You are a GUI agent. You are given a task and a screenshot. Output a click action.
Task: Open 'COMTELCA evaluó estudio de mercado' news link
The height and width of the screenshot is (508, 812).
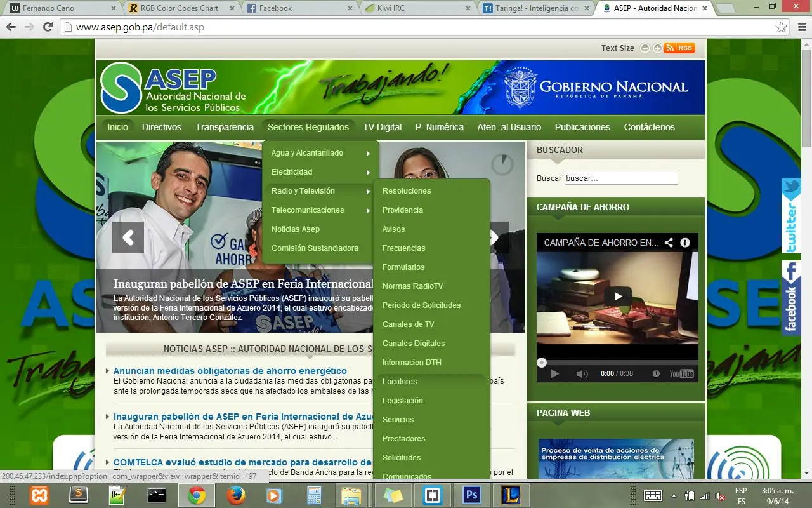tap(242, 462)
